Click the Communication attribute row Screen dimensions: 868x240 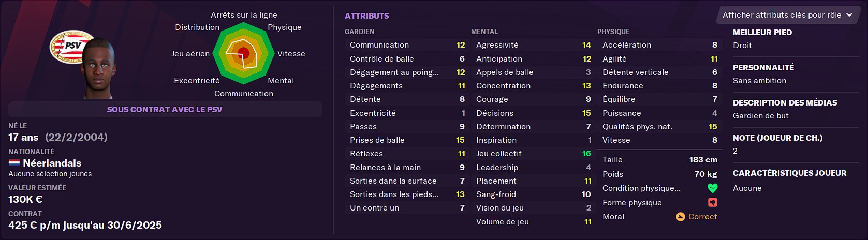pos(407,45)
